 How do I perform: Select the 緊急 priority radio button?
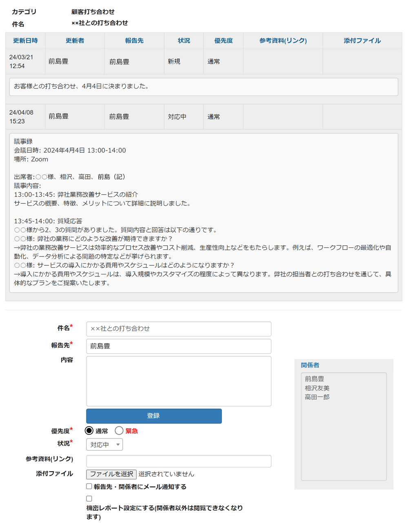pos(119,430)
